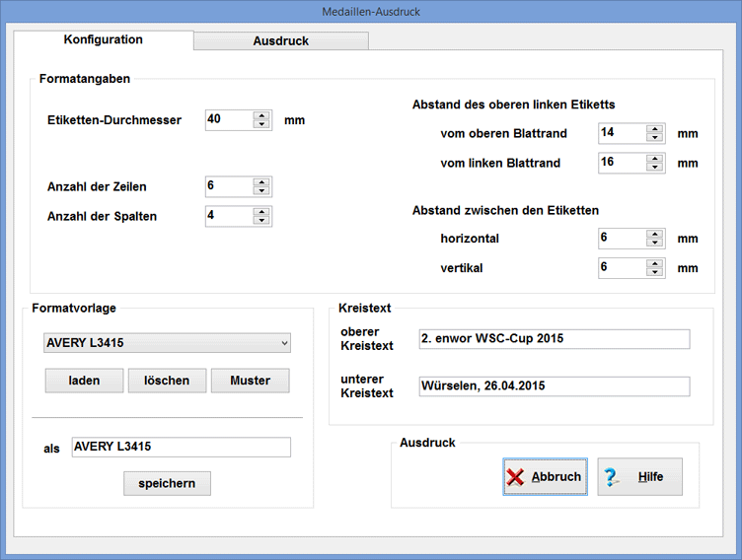Increase Etiketten-Durchmesser with up arrow

[260, 115]
